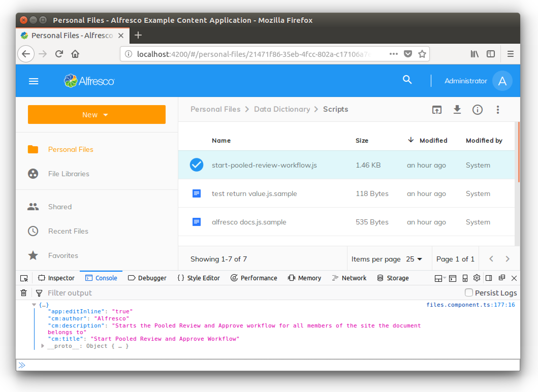Switch to the Performance tab

(254, 278)
